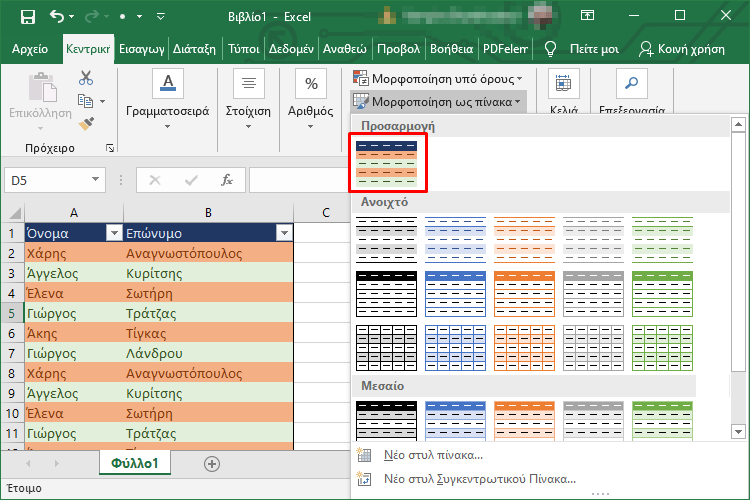The width and height of the screenshot is (750, 500).
Task: Expand the Name Box dropdown arrow
Action: click(x=96, y=179)
